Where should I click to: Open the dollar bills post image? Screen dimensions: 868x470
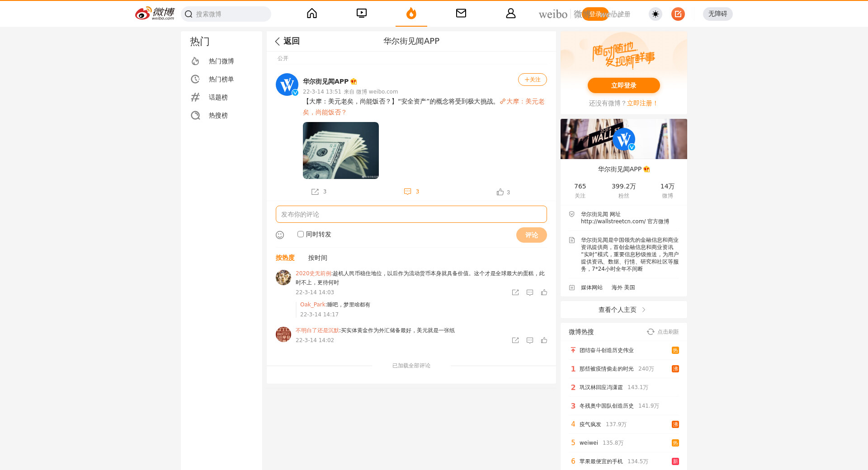tap(341, 150)
